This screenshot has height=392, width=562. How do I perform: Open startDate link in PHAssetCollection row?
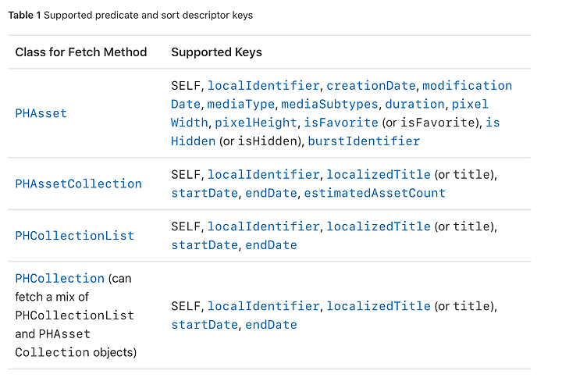tap(205, 193)
